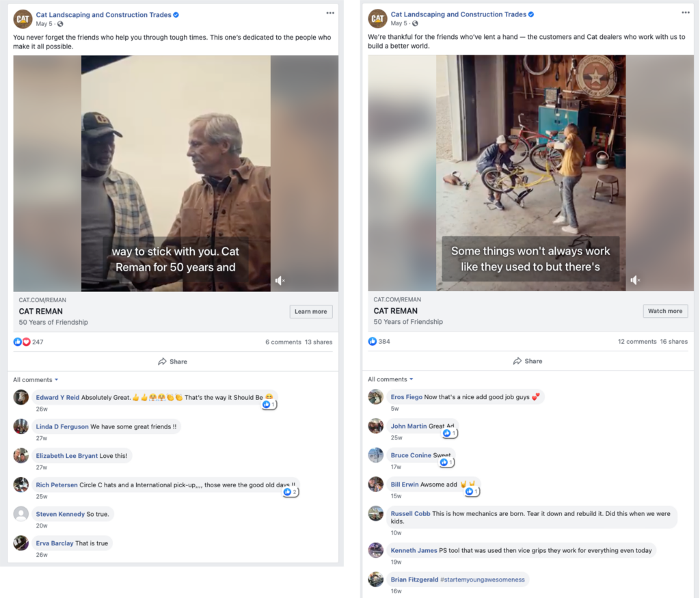
Task: Expand All comments filter on the right post
Action: (390, 379)
